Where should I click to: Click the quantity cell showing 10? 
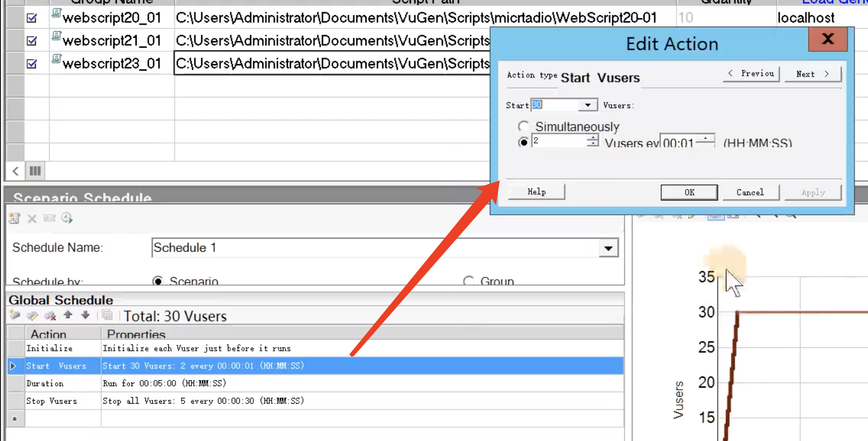[x=726, y=18]
